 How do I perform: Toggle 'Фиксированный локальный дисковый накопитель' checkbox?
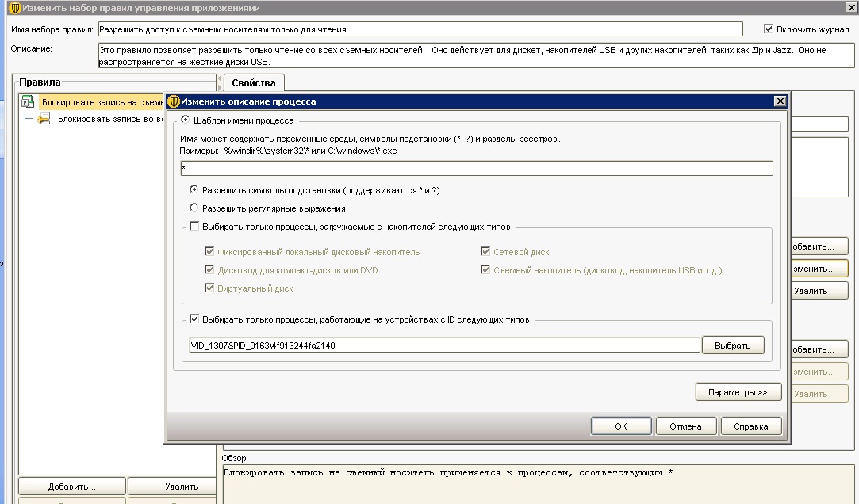pos(209,251)
